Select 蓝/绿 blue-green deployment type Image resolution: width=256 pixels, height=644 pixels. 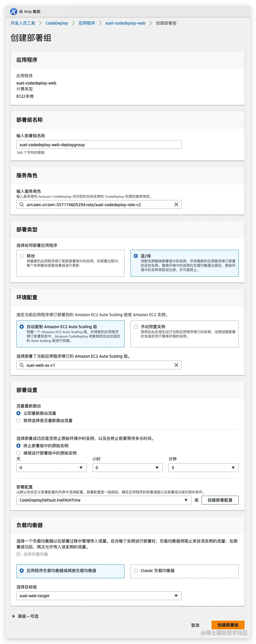(185, 263)
